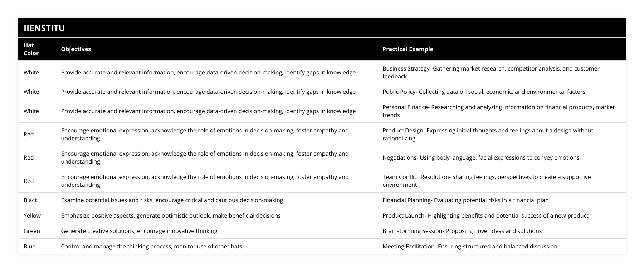Screen dimensions: 644x272
Task: Select the Team Conflict Resolution example cell
Action: pyautogui.click(x=487, y=181)
